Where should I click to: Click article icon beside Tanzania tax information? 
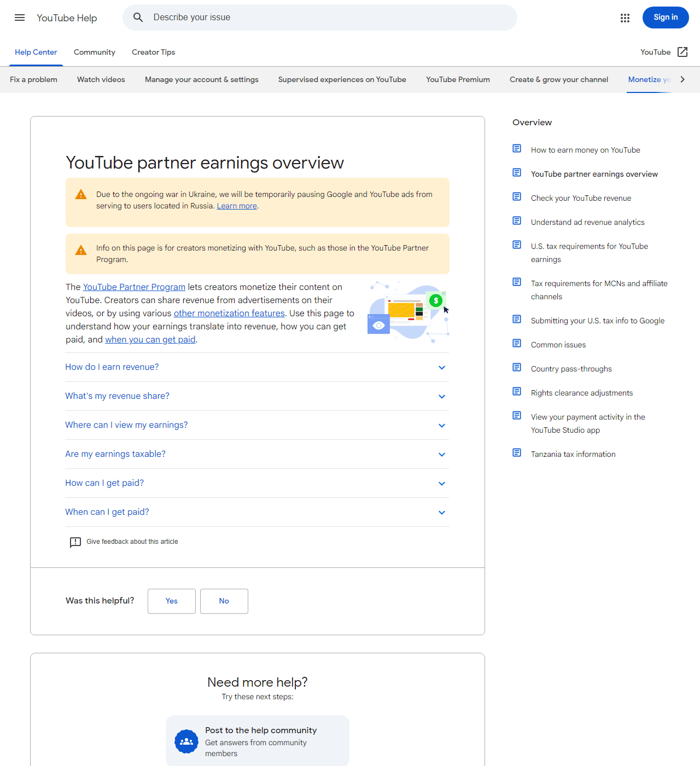coord(517,452)
